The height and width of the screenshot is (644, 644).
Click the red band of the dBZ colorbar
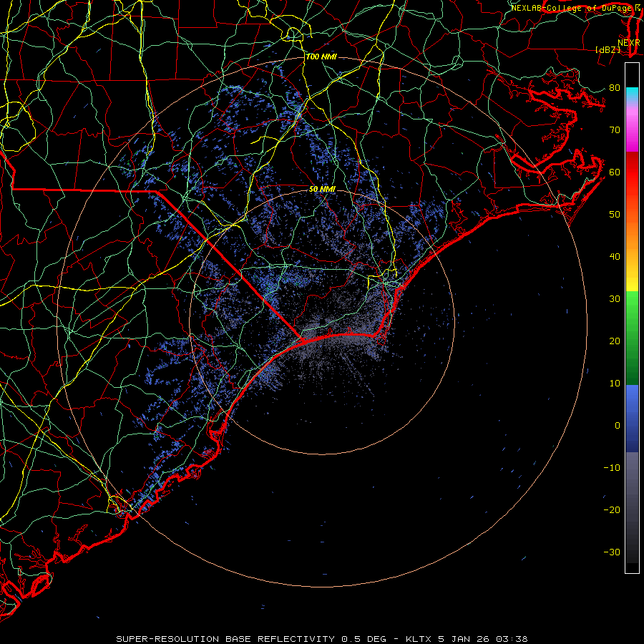(632, 172)
